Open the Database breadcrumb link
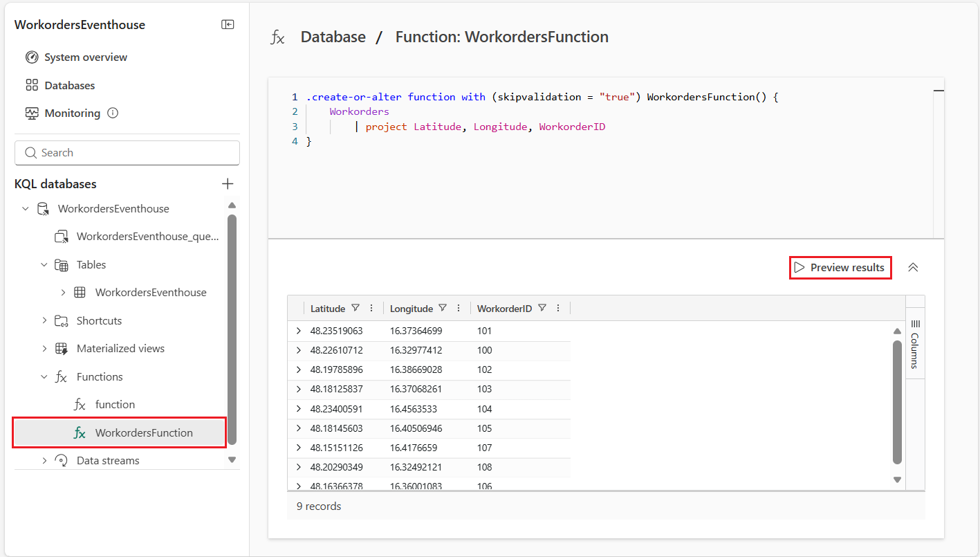980x557 pixels. coord(333,37)
